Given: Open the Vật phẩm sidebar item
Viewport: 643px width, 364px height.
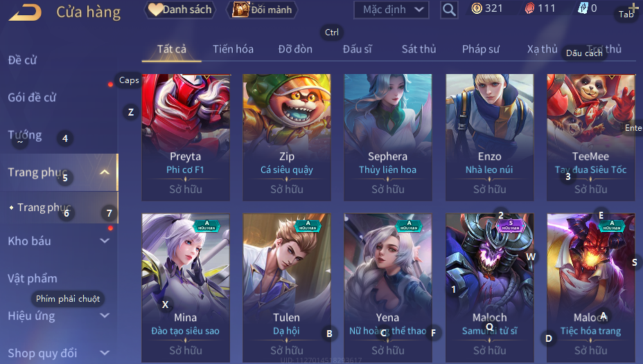Looking at the screenshot, I should click(x=33, y=278).
